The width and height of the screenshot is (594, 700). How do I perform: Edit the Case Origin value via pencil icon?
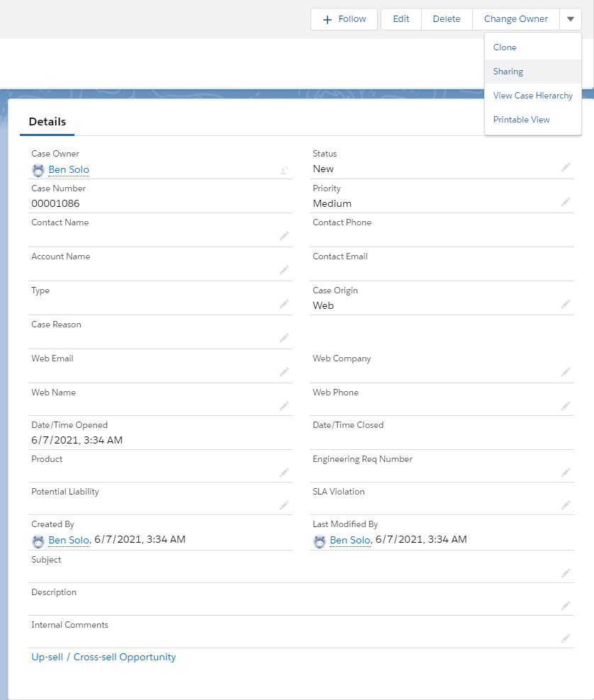click(565, 305)
